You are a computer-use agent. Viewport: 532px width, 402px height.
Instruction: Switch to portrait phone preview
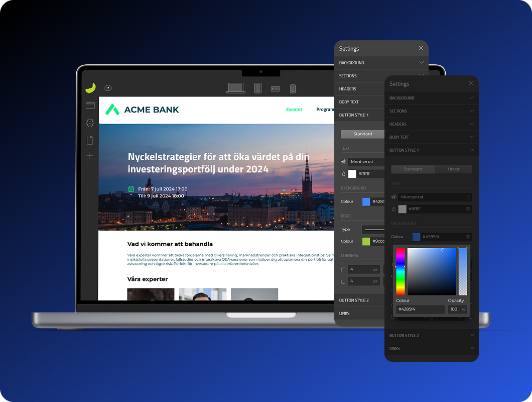[293, 89]
